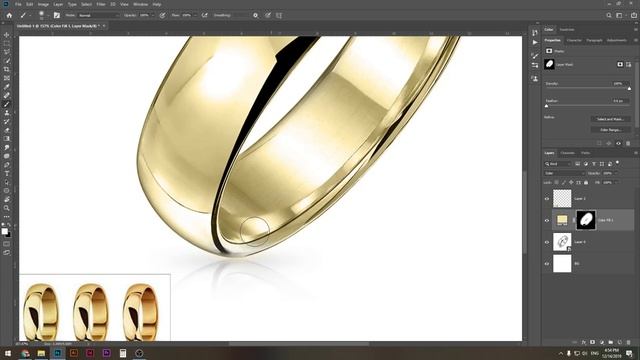
Task: Switch to the Swatches tab
Action: coord(567,29)
